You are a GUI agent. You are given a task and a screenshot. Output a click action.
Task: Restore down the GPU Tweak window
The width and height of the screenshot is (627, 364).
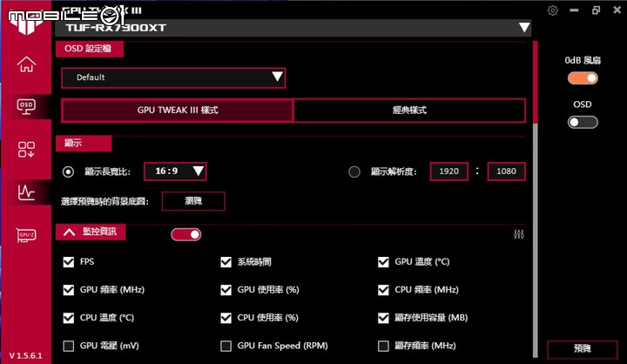[x=596, y=10]
